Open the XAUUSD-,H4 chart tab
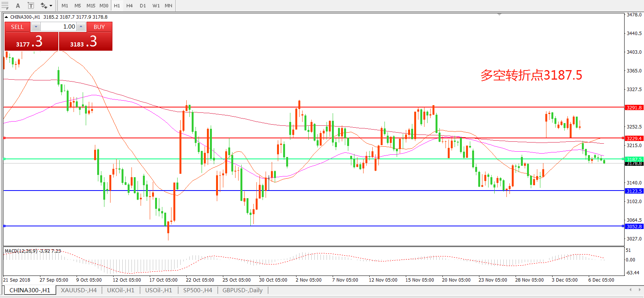The width and height of the screenshot is (644, 298). pyautogui.click(x=78, y=290)
